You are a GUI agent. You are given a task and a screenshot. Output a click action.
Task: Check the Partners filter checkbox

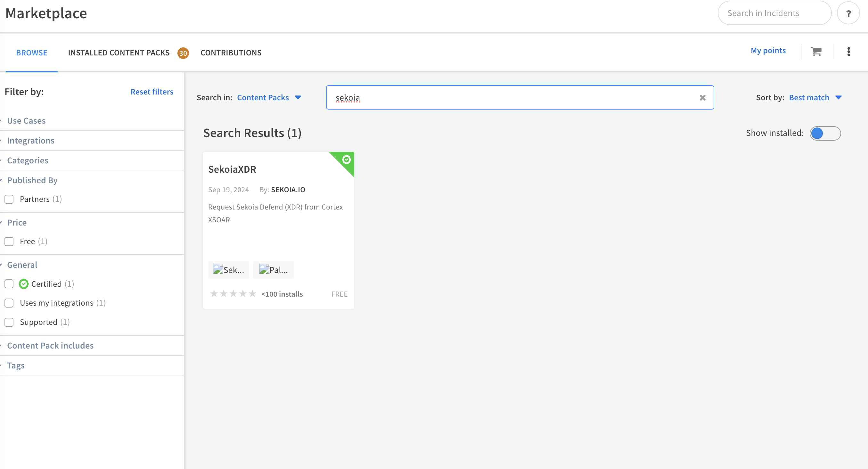point(9,199)
